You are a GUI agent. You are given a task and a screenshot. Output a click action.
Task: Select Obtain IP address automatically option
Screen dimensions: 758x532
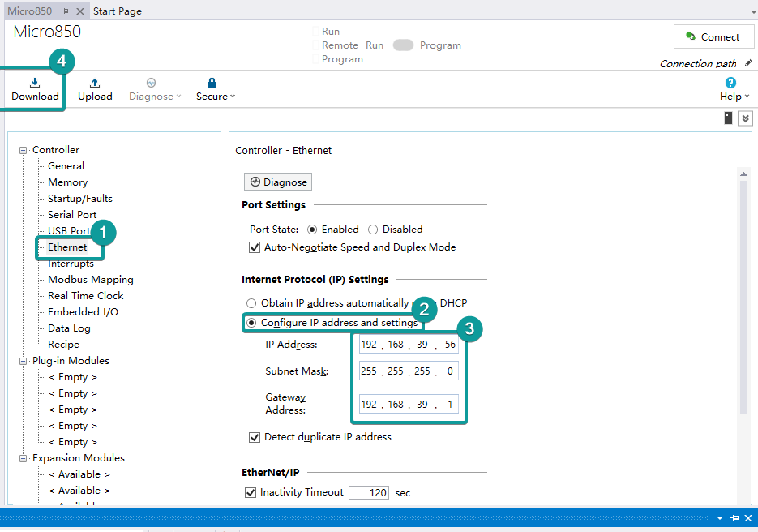point(251,303)
